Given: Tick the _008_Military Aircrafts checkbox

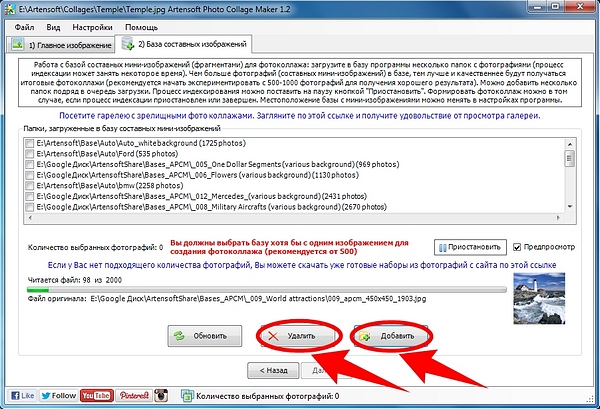Looking at the screenshot, I should [29, 207].
